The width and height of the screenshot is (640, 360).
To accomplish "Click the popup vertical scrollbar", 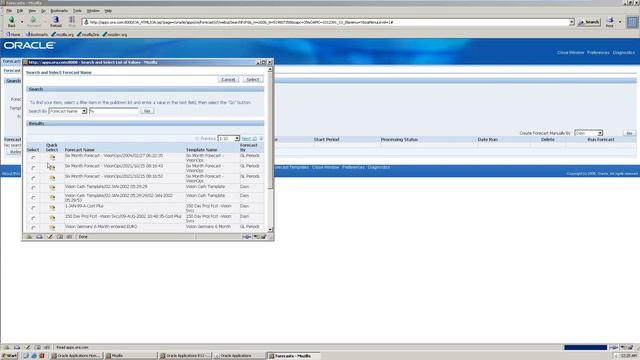I will click(x=270, y=149).
